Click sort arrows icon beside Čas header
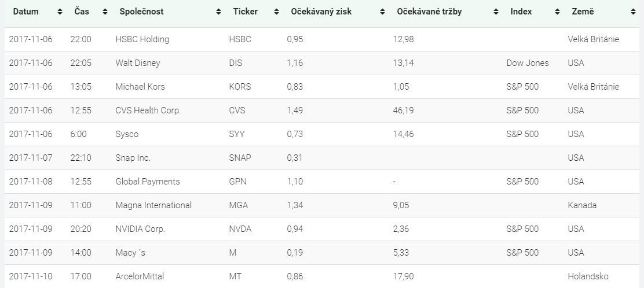 pyautogui.click(x=105, y=12)
